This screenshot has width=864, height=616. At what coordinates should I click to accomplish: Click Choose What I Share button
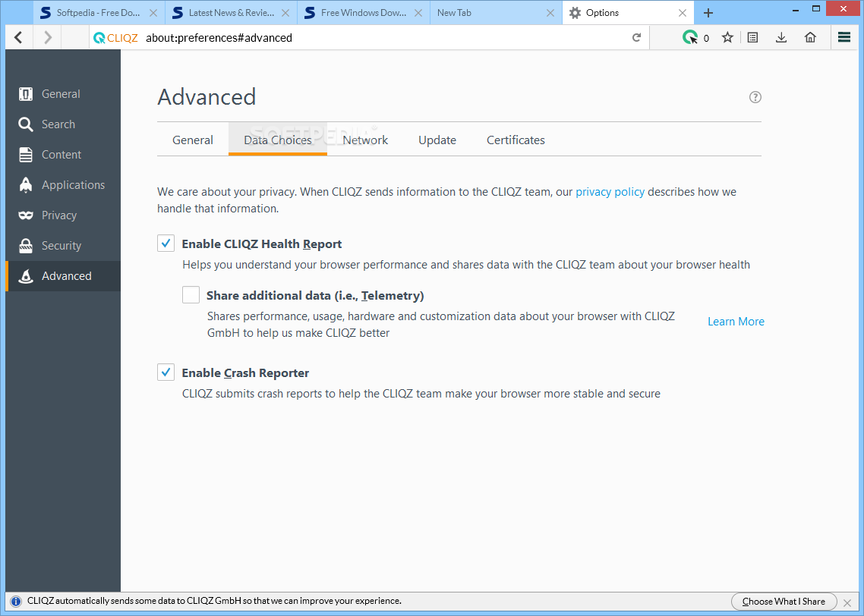[x=784, y=602]
